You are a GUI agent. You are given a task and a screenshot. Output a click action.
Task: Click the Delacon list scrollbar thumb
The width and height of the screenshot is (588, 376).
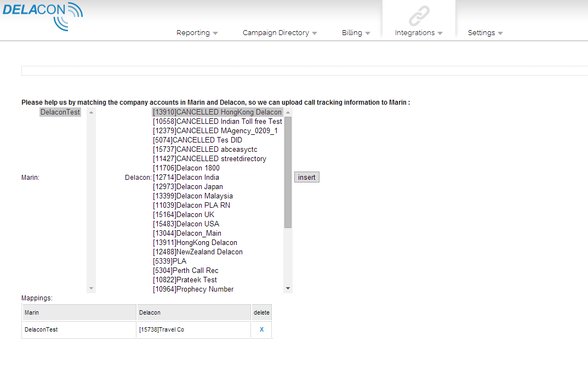coord(288,172)
